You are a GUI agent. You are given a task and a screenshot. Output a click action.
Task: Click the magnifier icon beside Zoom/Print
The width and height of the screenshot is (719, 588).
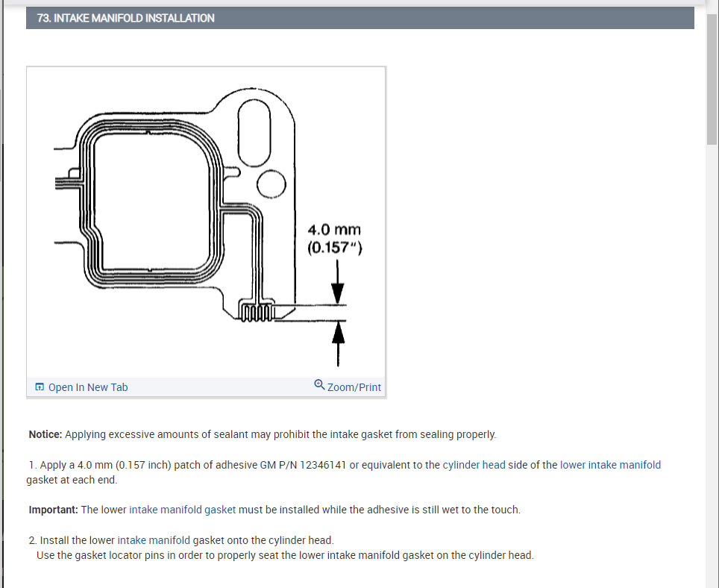tap(319, 385)
